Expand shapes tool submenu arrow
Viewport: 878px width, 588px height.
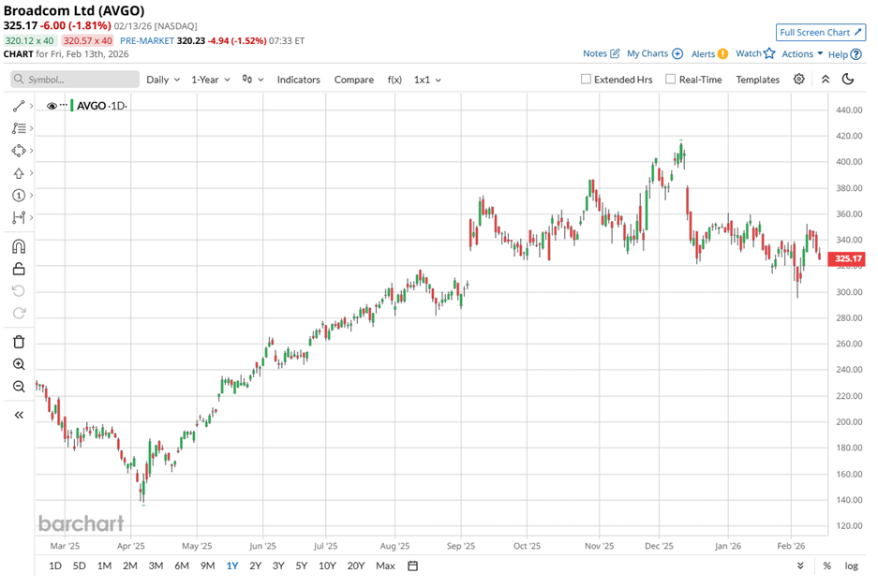31,151
